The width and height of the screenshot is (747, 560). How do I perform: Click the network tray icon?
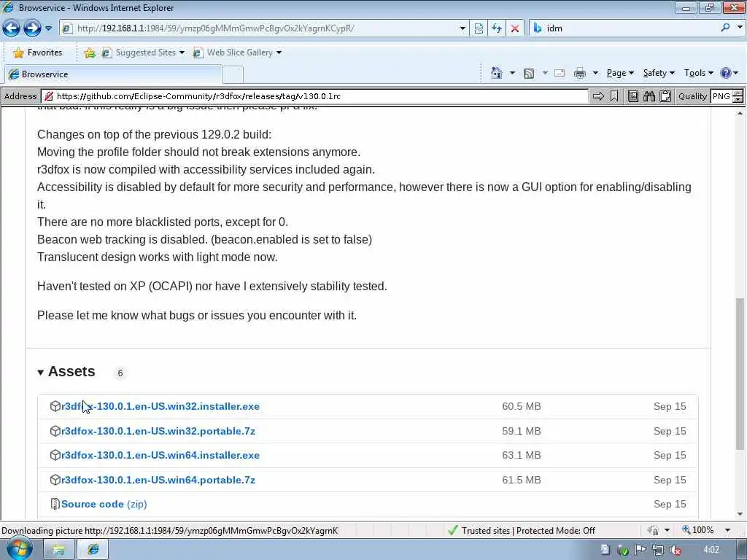pos(658,550)
